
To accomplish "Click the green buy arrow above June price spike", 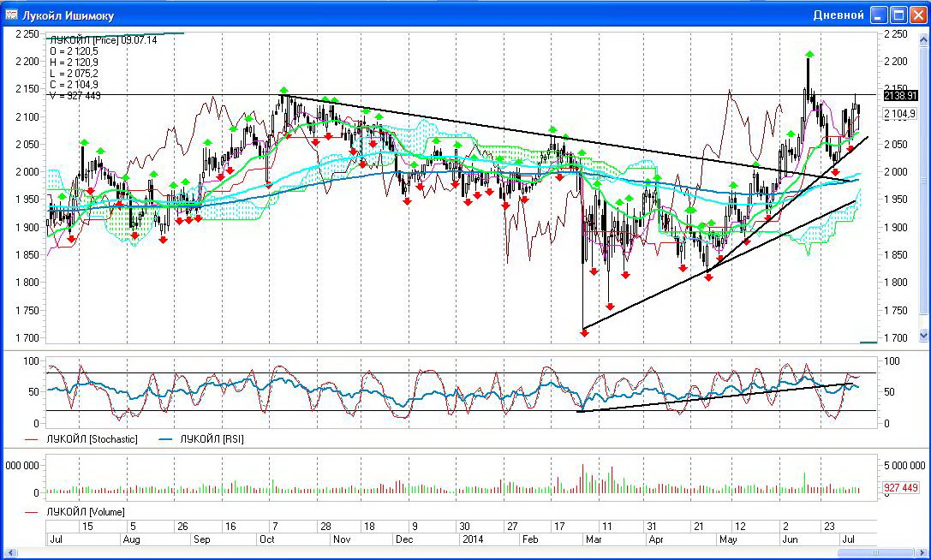I will 809,54.
